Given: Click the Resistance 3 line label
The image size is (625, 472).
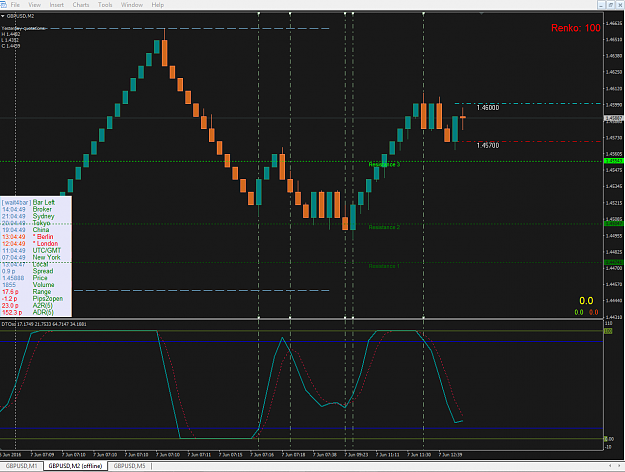Looking at the screenshot, I should pos(384,164).
